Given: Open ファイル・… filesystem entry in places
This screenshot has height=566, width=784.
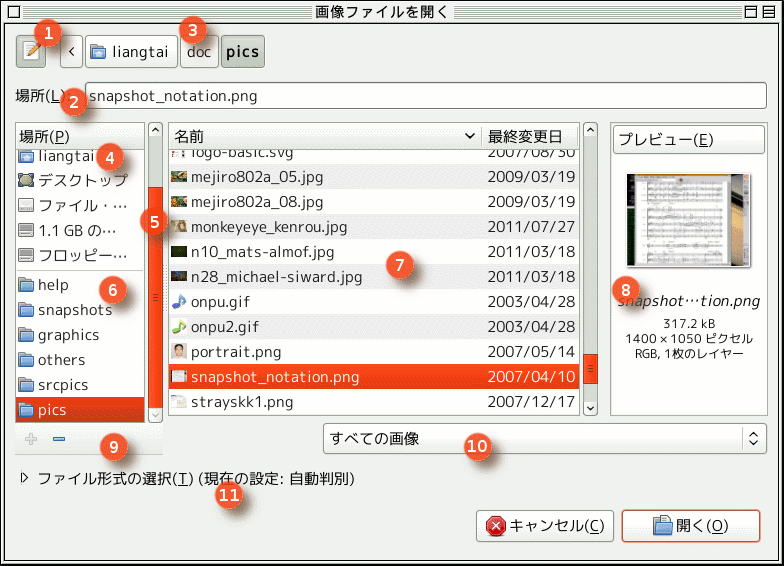Looking at the screenshot, I should point(80,205).
